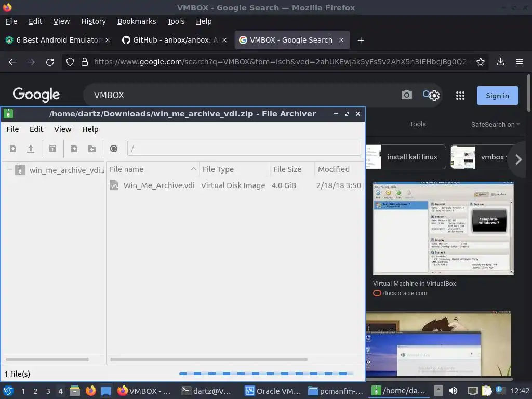Viewport: 532px width, 399px height.
Task: Open the SafeSearch on dropdown
Action: pyautogui.click(x=495, y=125)
